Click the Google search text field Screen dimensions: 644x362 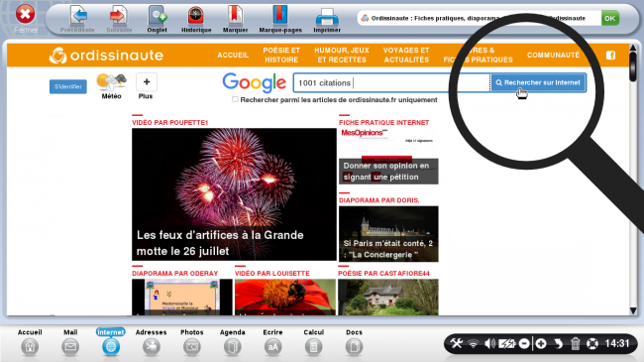391,83
